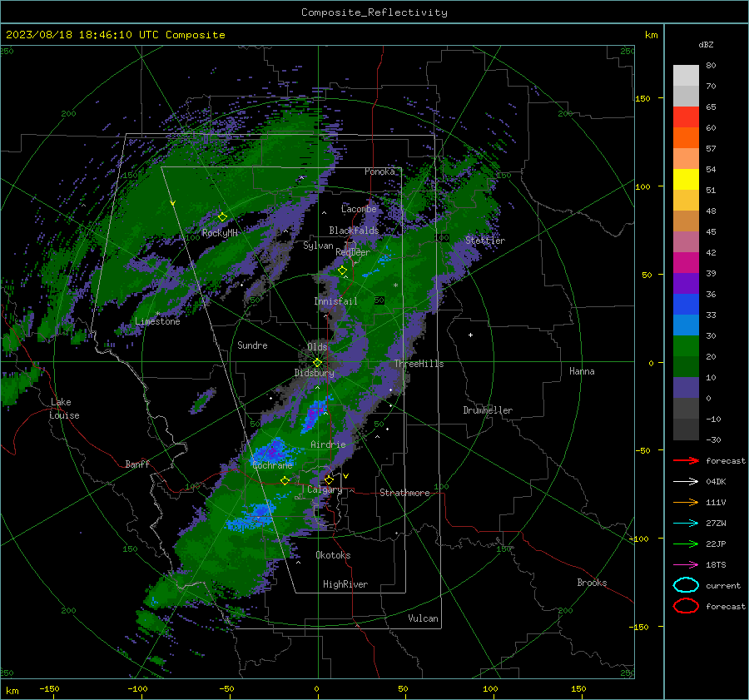Select the Sylvan label
This screenshot has height=700, width=749.
click(318, 246)
